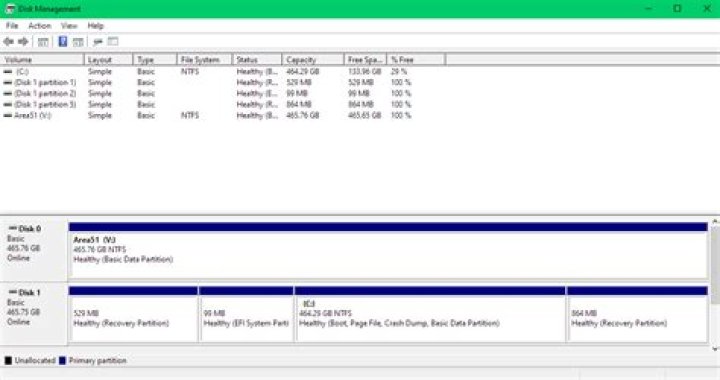Click the Forward arrow toolbar icon
The height and width of the screenshot is (380, 720).
click(23, 42)
